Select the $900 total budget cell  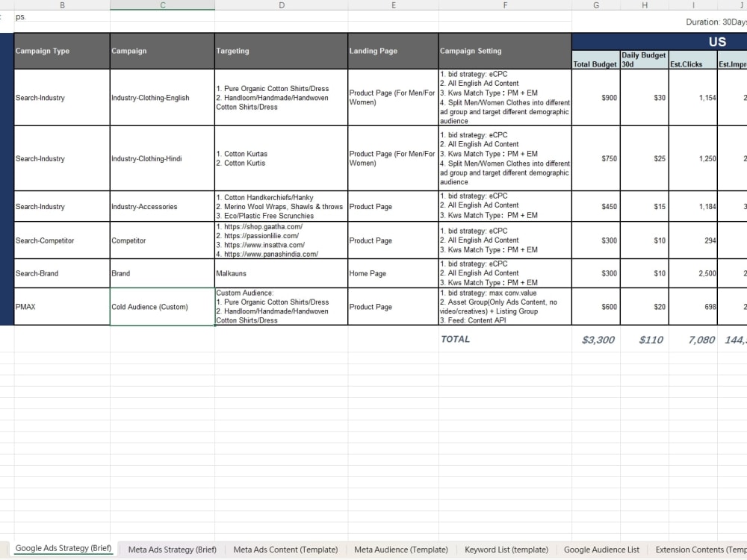(x=596, y=98)
